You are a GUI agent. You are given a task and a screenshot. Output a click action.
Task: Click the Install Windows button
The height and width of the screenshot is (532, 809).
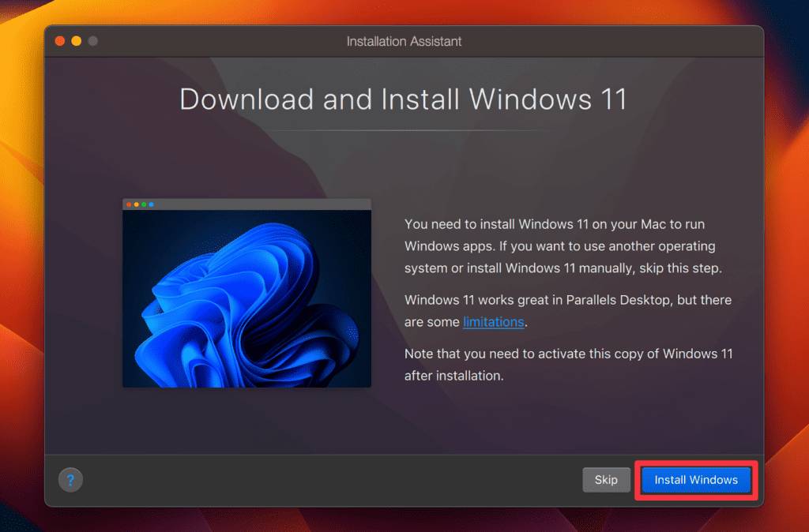point(696,480)
